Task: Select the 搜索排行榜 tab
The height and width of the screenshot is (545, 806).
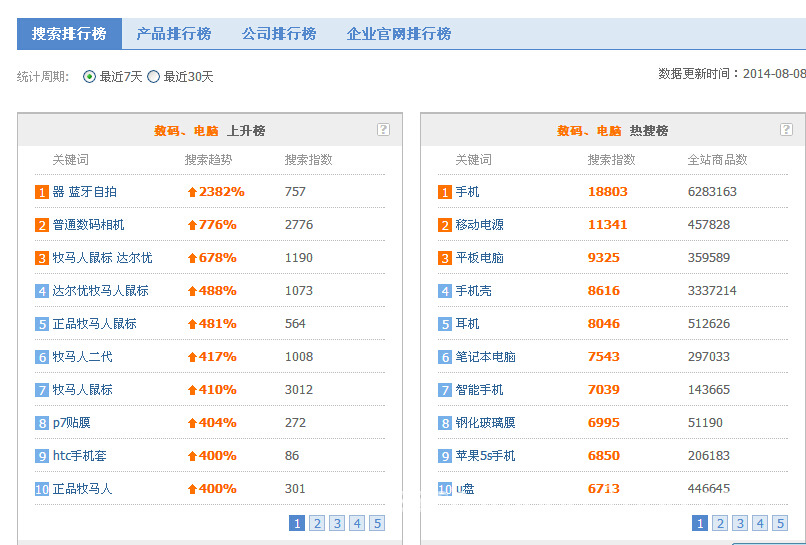Action: (x=69, y=34)
